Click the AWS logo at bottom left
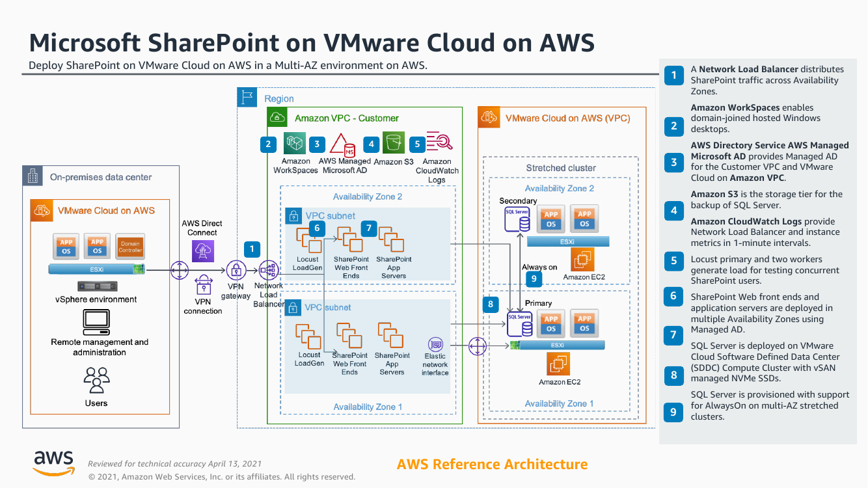 (x=54, y=463)
